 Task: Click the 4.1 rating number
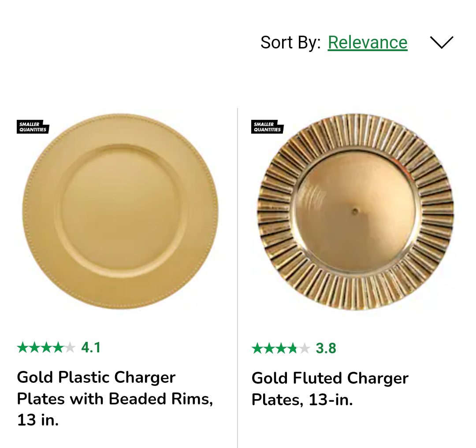[x=91, y=348]
